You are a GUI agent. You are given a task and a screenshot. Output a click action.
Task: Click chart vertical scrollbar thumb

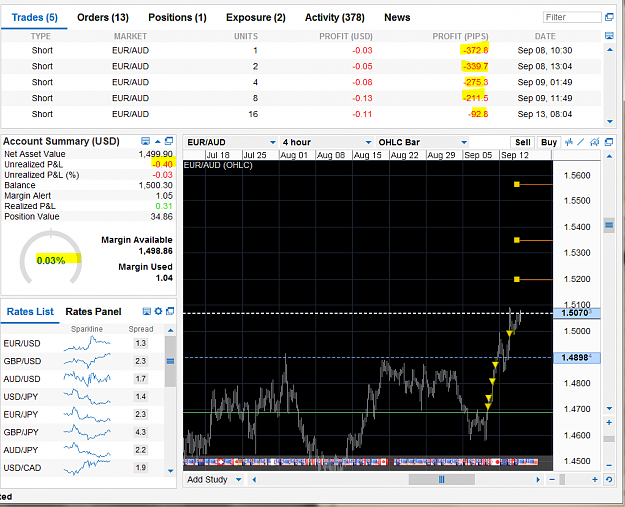(609, 225)
